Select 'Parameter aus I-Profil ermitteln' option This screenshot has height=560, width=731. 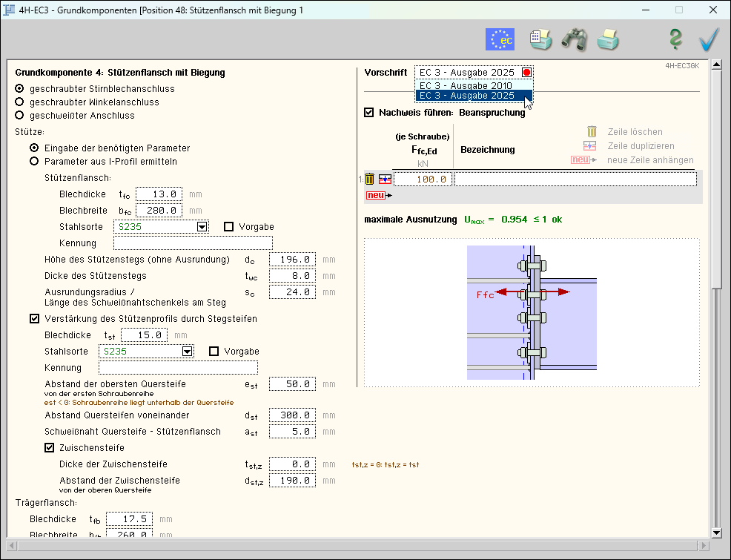coord(34,161)
